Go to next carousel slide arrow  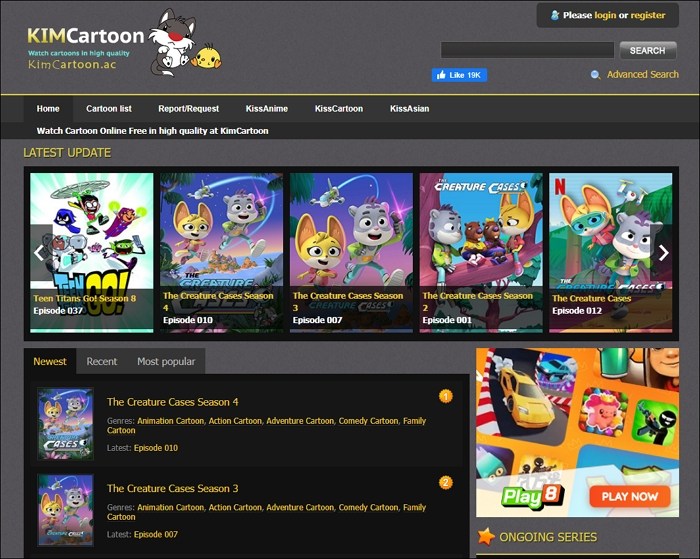663,253
